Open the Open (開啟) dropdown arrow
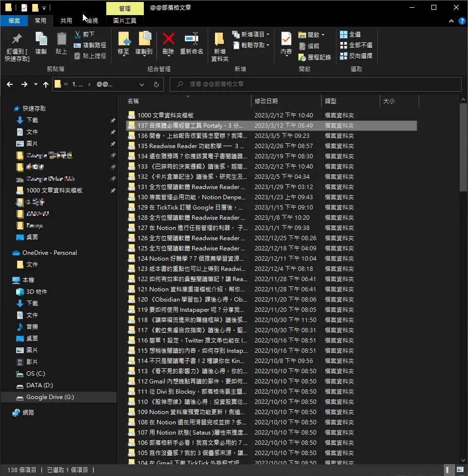 pyautogui.click(x=323, y=35)
